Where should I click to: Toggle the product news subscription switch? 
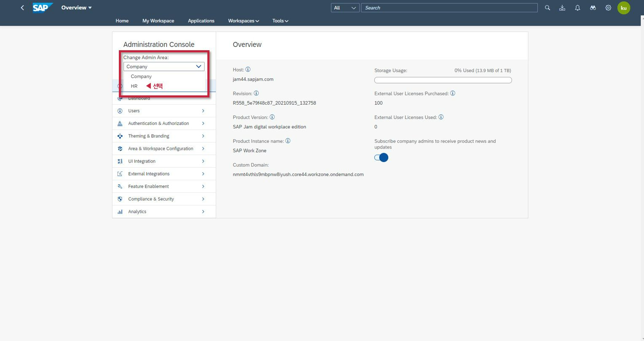pos(381,157)
